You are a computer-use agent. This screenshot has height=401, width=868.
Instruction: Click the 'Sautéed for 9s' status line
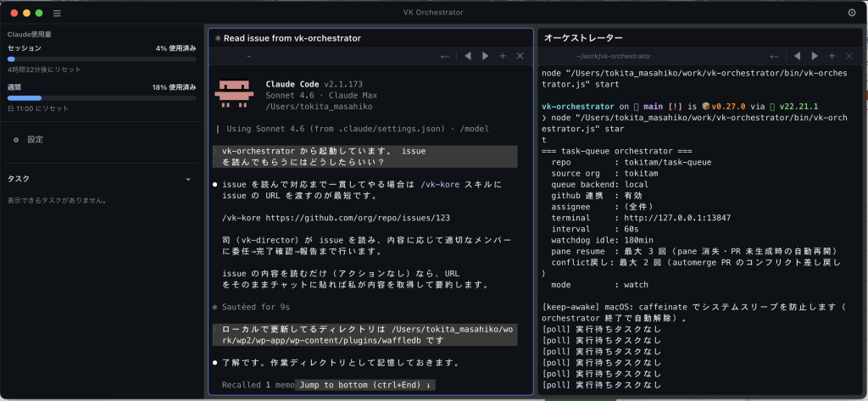click(256, 307)
